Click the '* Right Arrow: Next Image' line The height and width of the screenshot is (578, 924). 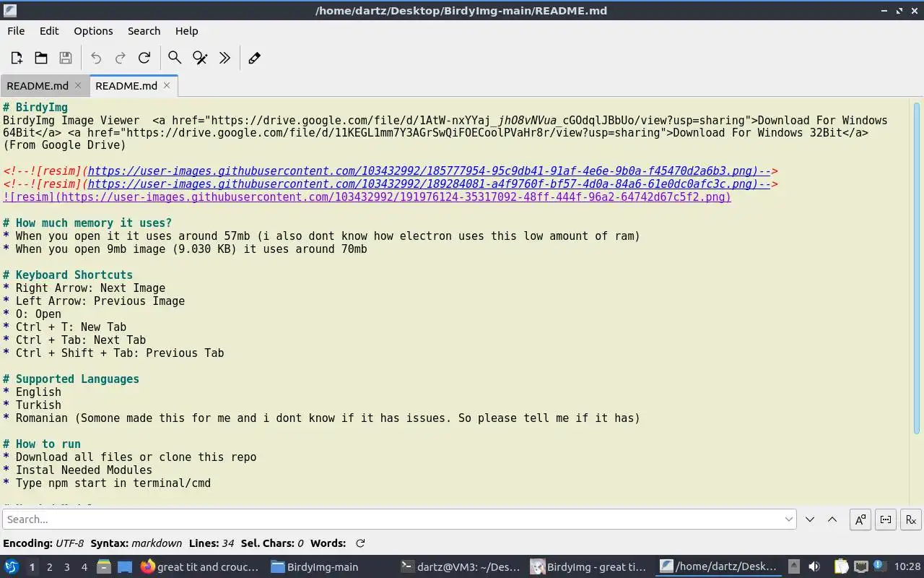coord(84,288)
